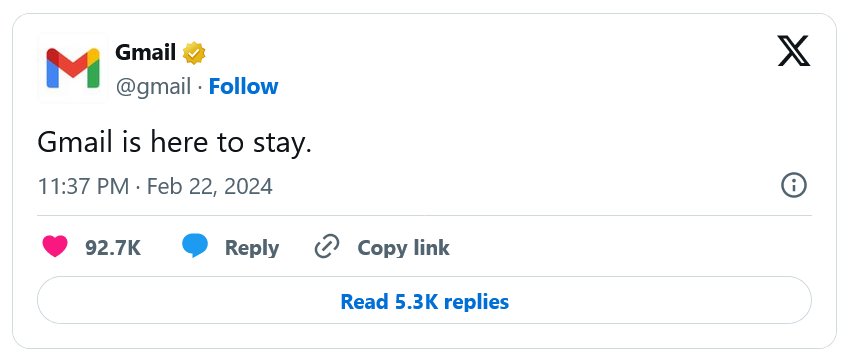Open the Gmail display name link
Viewport: 849px width, 363px height.
click(146, 53)
